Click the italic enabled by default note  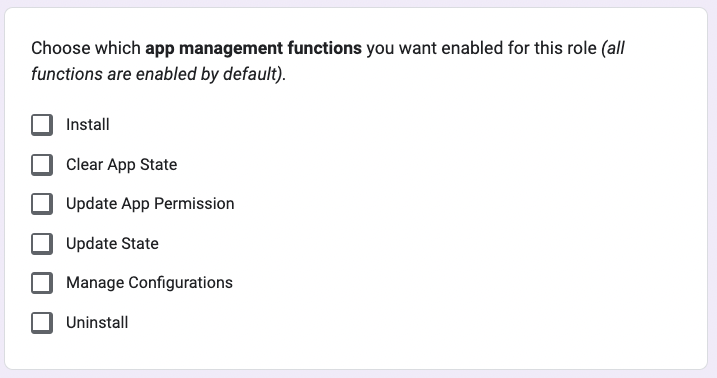click(158, 74)
